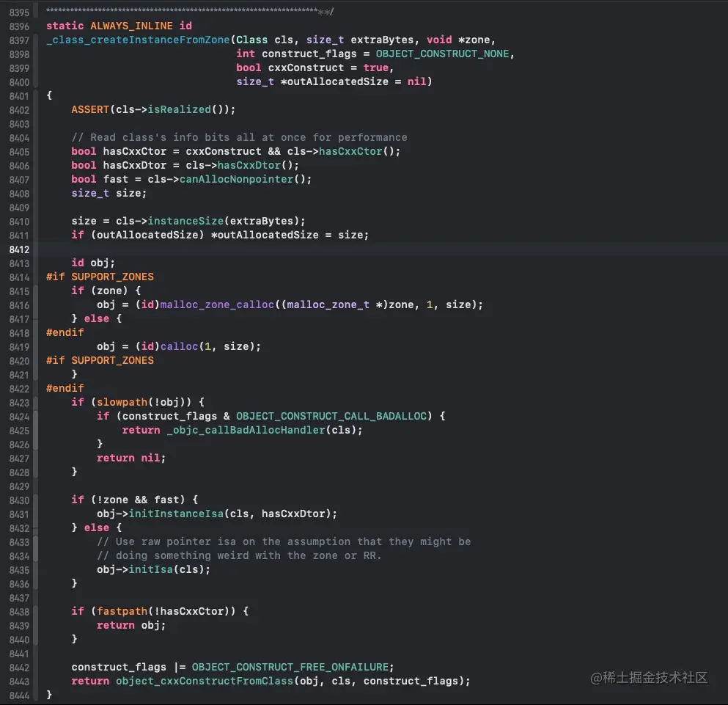Click 'size_t size;' declaration on line 8408
This screenshot has width=728, height=705.
pyautogui.click(x=109, y=194)
